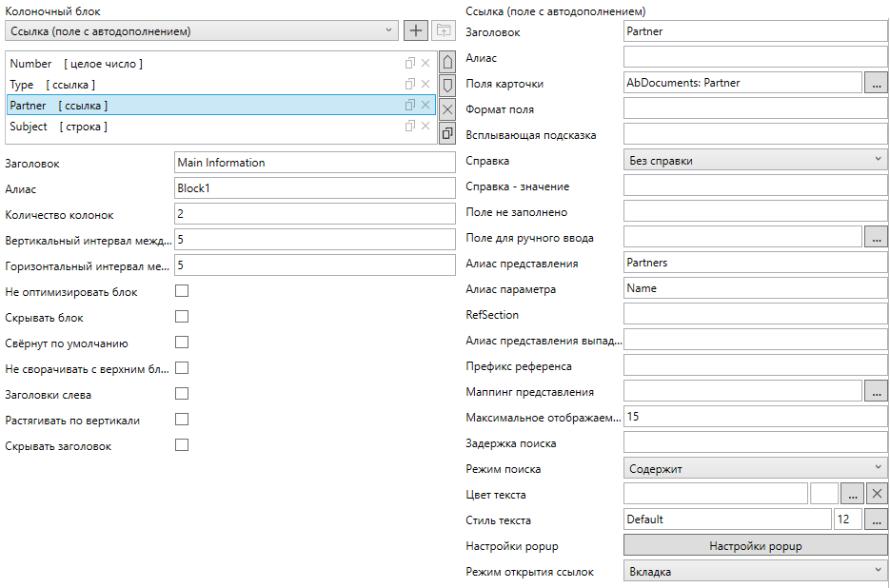Toggle the 'Заголовки слева' checkbox
This screenshot has height=588, width=890.
click(x=182, y=394)
